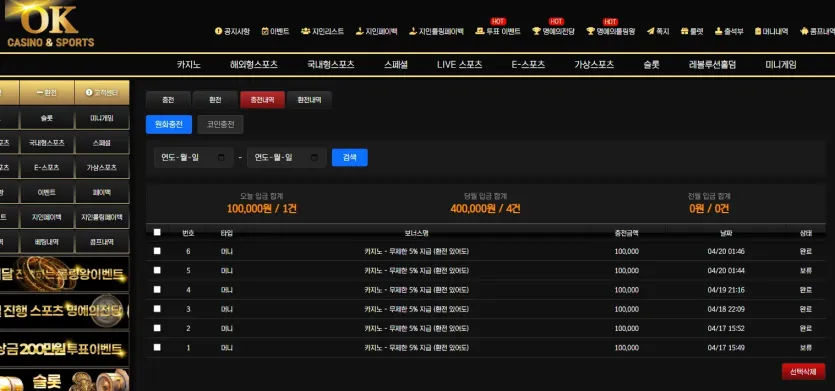Screen dimensions: 835x391
Task: Click the sidebar 배팅내역 button
Action: click(x=47, y=242)
